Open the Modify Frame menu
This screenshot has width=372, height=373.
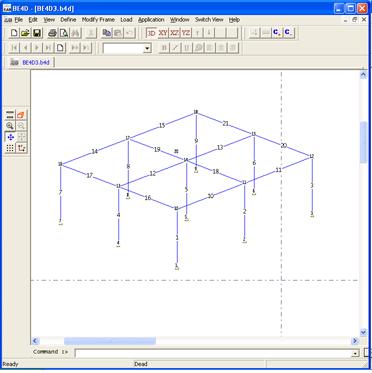point(98,20)
